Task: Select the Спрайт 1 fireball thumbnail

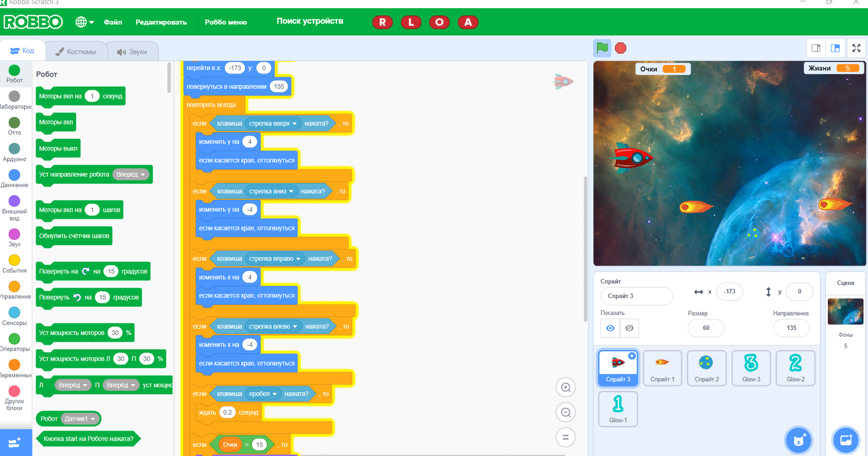Action: [662, 368]
